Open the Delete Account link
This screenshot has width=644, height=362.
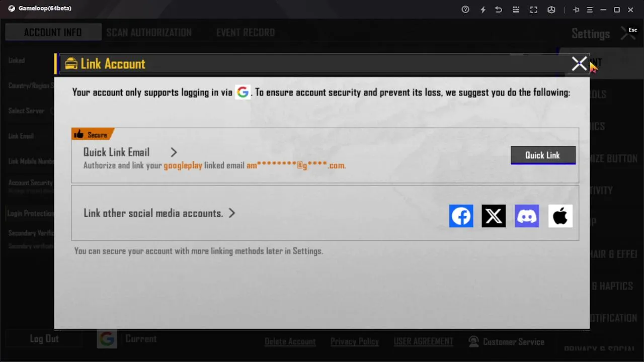(x=290, y=342)
